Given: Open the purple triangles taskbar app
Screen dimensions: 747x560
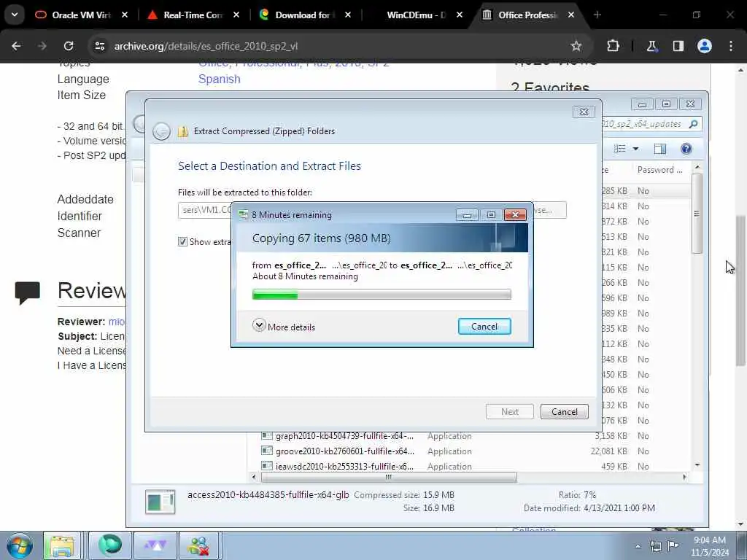Looking at the screenshot, I should 155,545.
